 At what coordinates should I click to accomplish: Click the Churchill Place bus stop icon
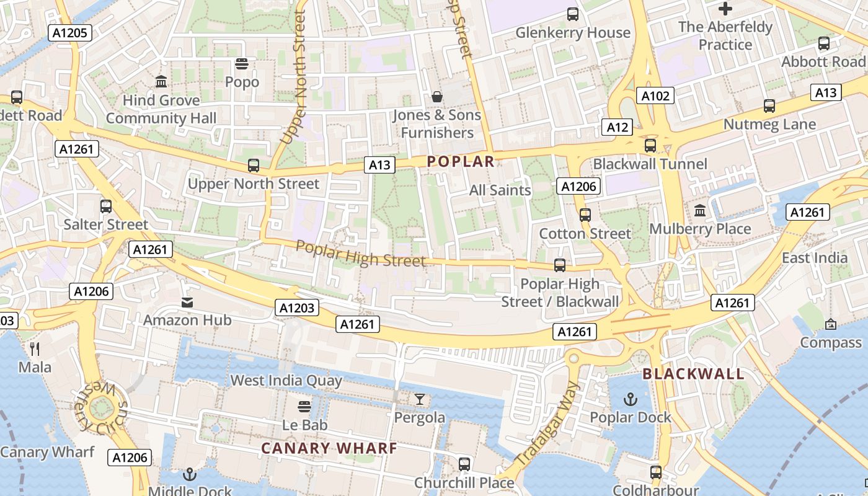[x=464, y=464]
